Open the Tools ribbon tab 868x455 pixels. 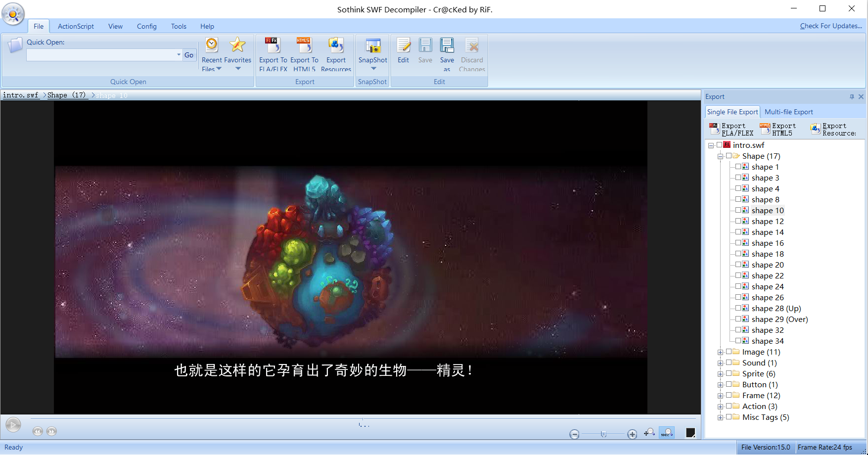(179, 26)
